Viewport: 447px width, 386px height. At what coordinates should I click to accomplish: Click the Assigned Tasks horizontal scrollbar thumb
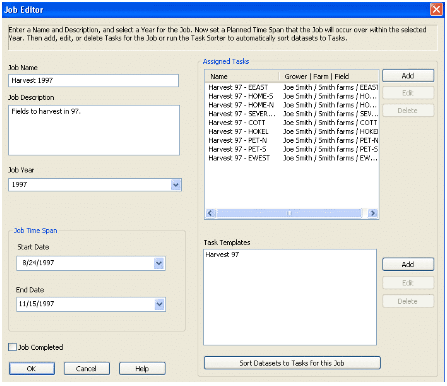pyautogui.click(x=289, y=213)
